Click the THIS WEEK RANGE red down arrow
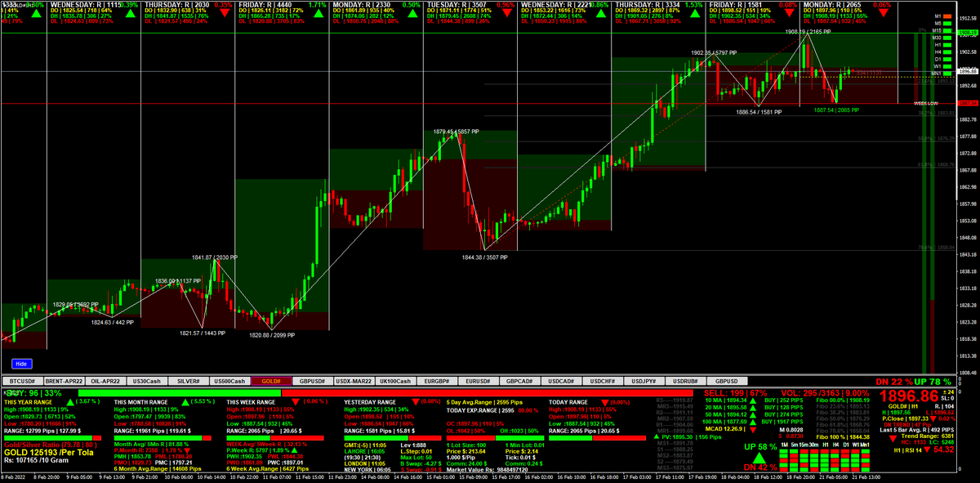Screen dimensions: 980x483 296,402
